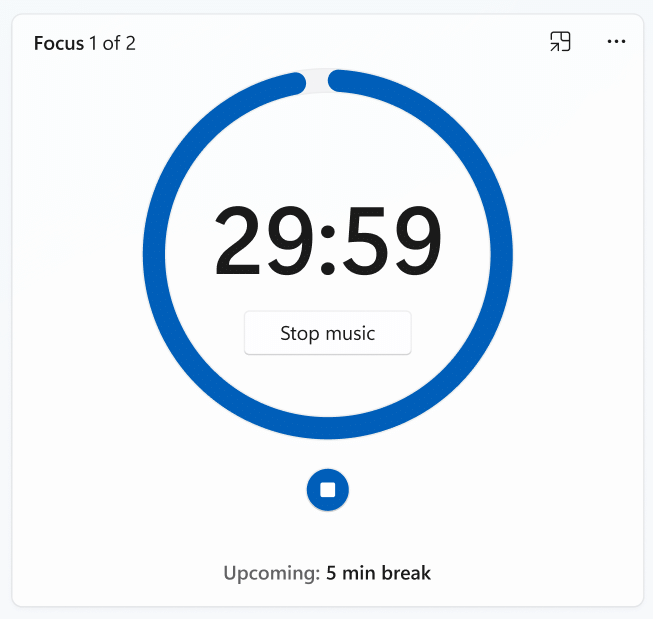
Task: Click the "Upcoming:" label text
Action: pos(271,574)
